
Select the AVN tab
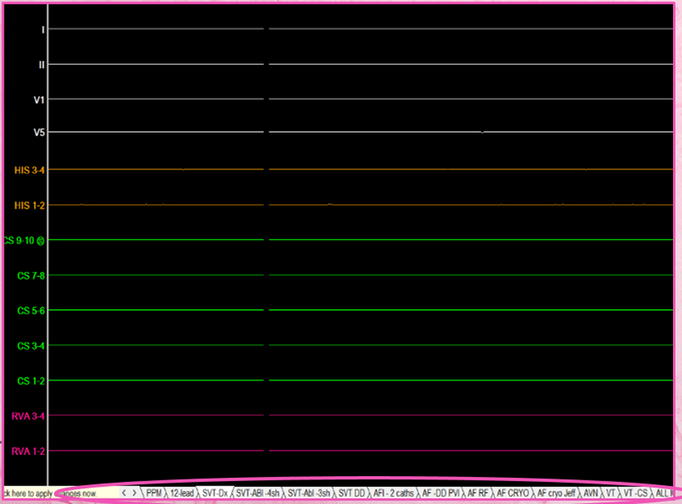tap(591, 493)
